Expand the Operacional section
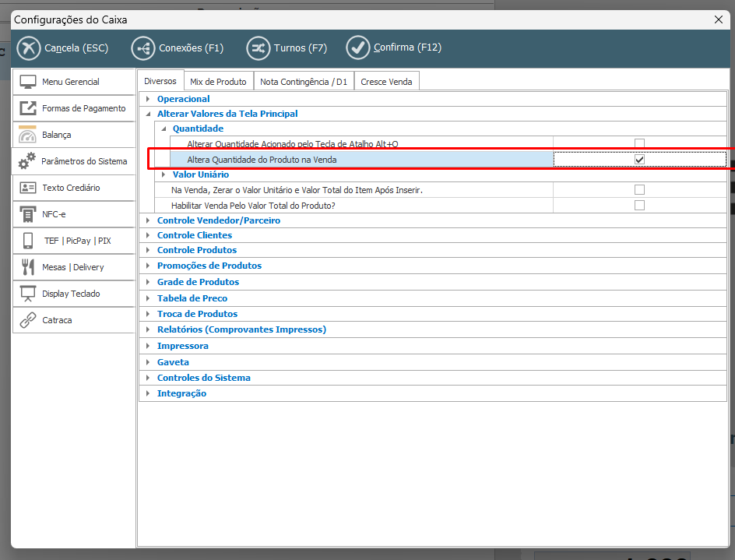This screenshot has height=560, width=735. [x=147, y=99]
